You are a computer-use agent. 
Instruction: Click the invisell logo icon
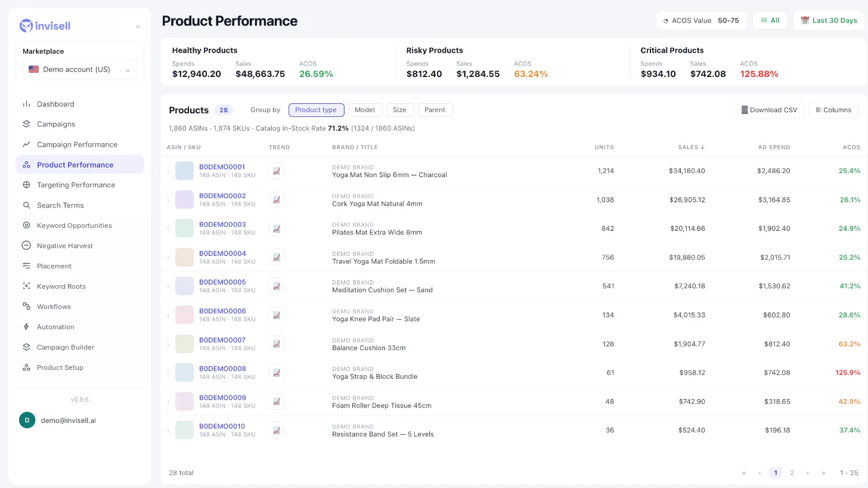(x=26, y=26)
